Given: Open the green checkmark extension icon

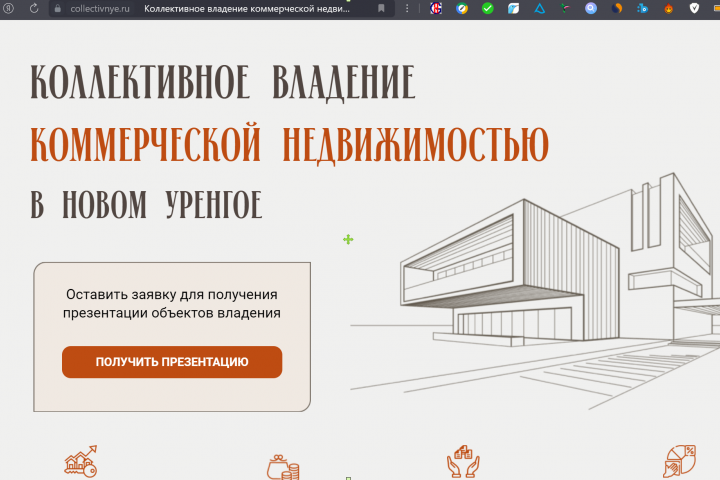Looking at the screenshot, I should tap(488, 8).
